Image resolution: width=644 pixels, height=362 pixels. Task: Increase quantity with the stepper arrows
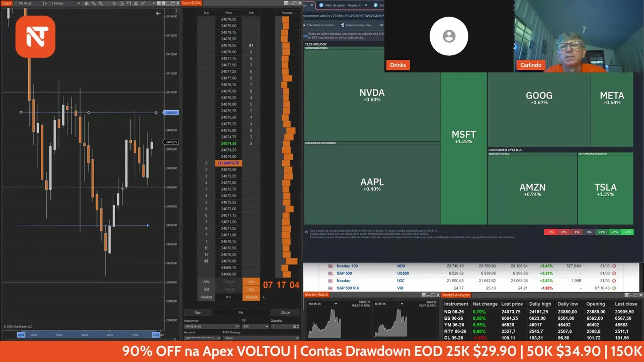[298, 325]
